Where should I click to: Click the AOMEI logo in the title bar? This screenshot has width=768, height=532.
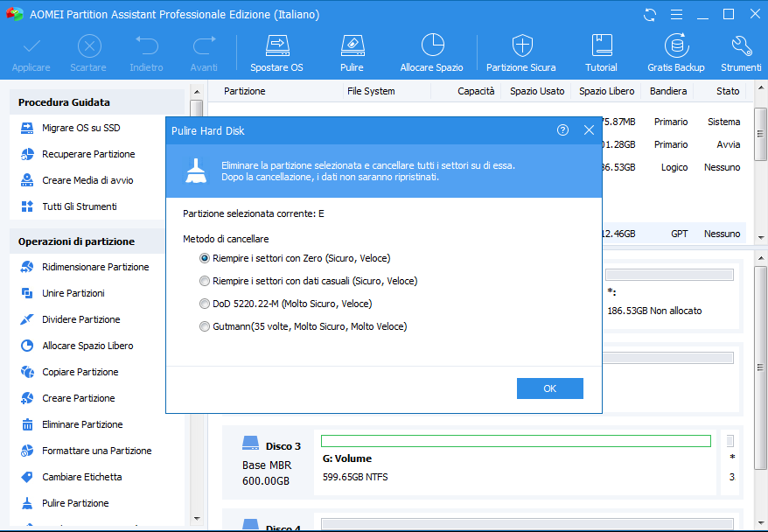[x=14, y=14]
